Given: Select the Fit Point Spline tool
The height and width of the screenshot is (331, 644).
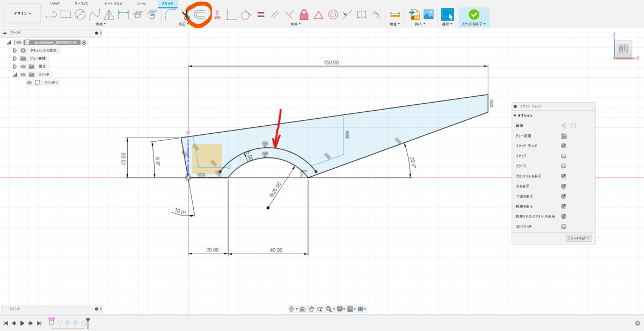Looking at the screenshot, I should pyautogui.click(x=94, y=15).
